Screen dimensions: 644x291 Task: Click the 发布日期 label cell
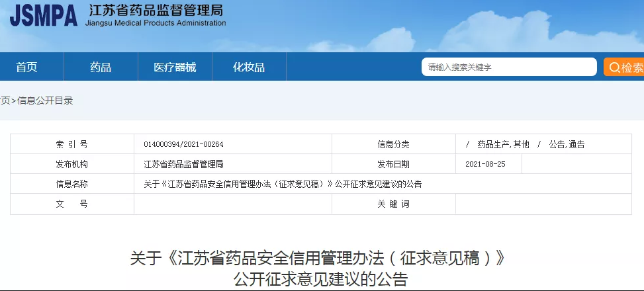(x=393, y=164)
